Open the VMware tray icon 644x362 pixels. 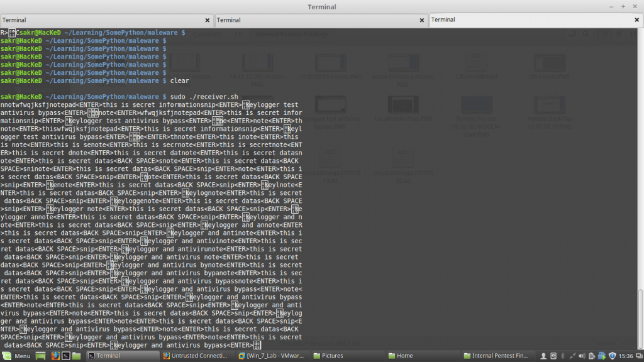pyautogui.click(x=602, y=356)
